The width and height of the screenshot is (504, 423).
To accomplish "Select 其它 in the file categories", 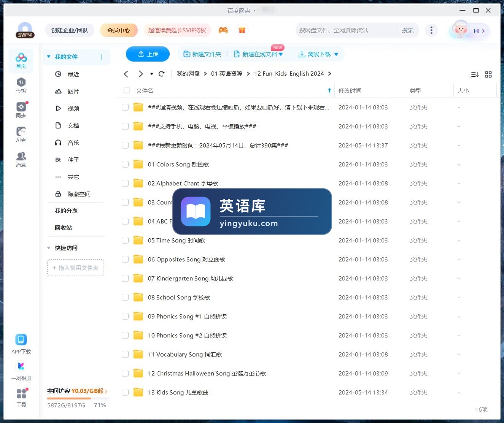I will (73, 177).
